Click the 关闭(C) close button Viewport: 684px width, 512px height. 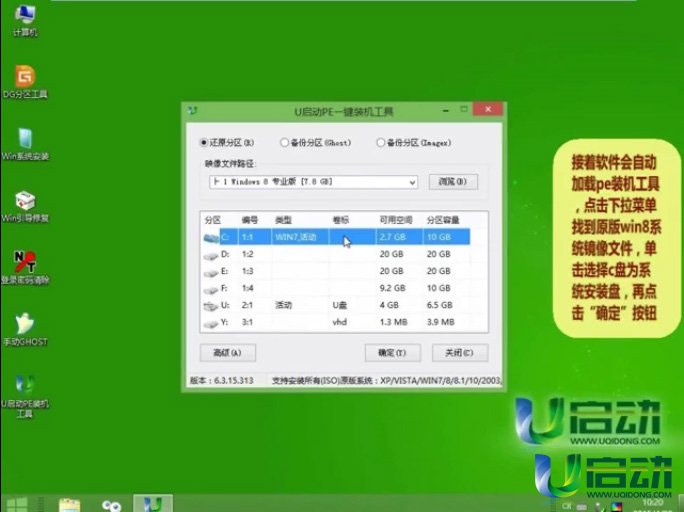(x=459, y=352)
